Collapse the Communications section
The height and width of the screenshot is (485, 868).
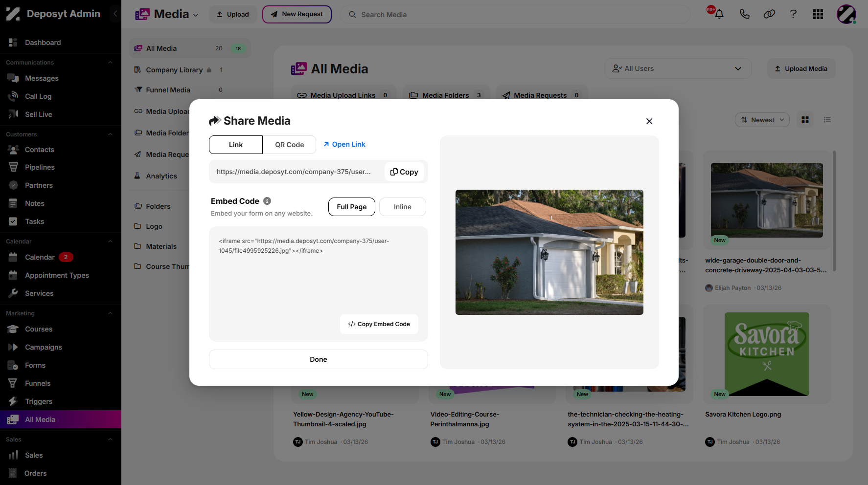click(110, 63)
